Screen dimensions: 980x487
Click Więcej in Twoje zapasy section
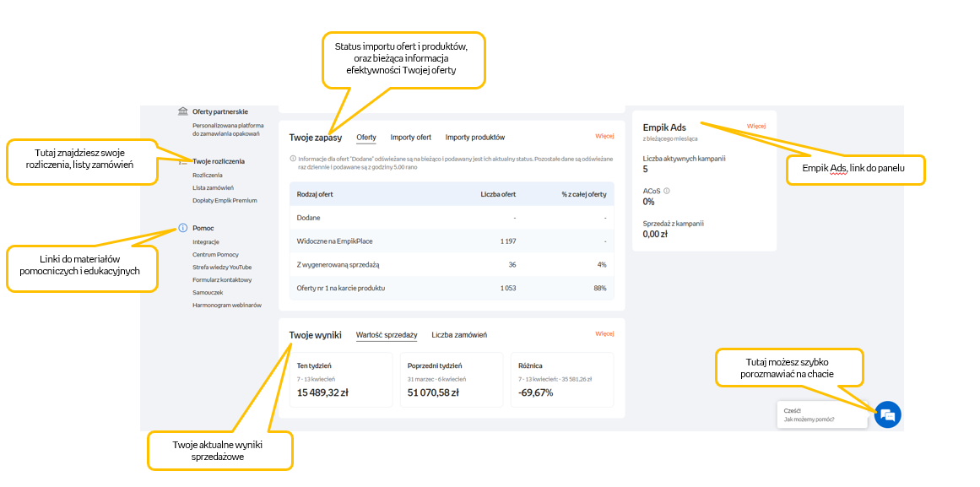(604, 136)
